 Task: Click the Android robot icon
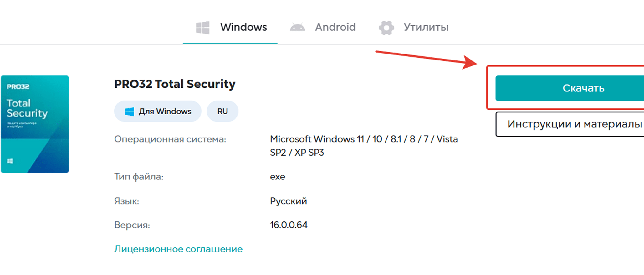coord(298,27)
